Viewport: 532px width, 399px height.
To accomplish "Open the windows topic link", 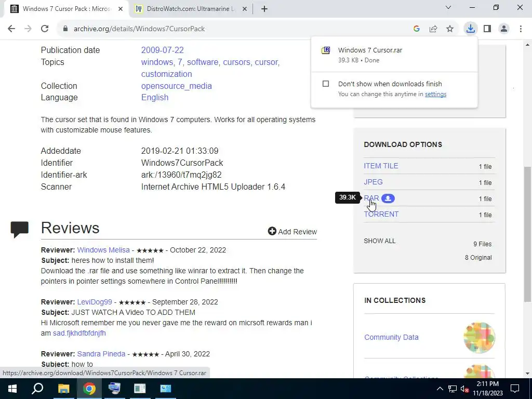I will pyautogui.click(x=157, y=62).
